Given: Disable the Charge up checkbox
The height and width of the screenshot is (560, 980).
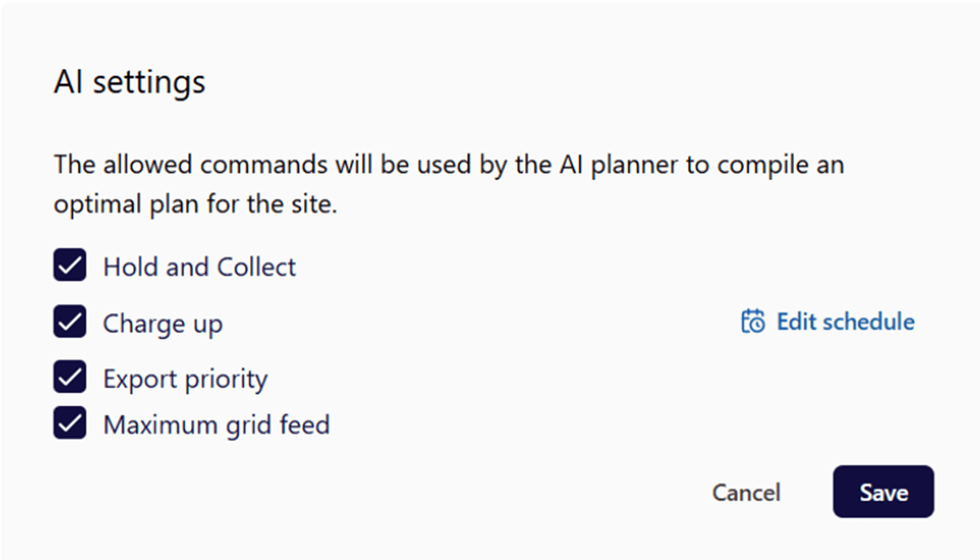Looking at the screenshot, I should pyautogui.click(x=70, y=322).
